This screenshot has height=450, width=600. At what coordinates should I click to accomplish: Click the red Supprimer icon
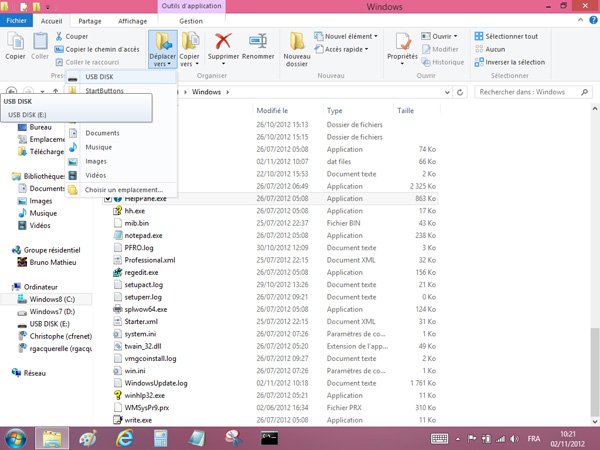pos(223,41)
